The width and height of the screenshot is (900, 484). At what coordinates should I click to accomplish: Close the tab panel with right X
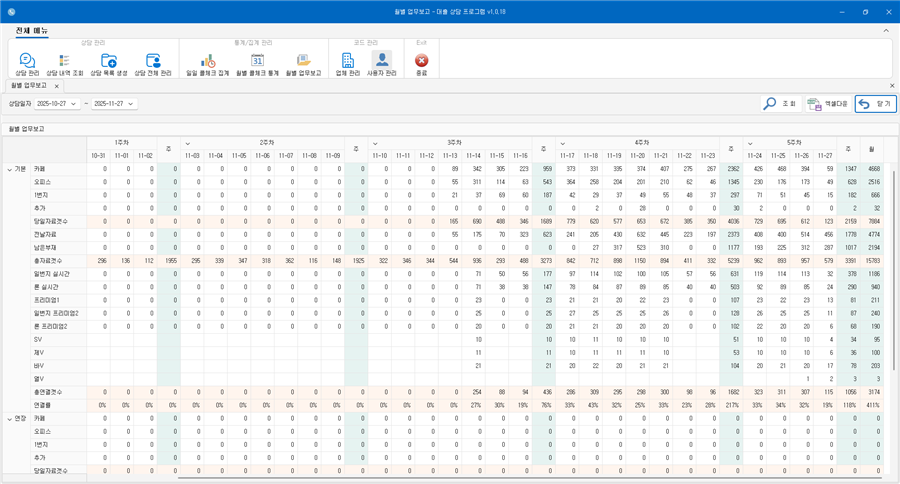[892, 86]
